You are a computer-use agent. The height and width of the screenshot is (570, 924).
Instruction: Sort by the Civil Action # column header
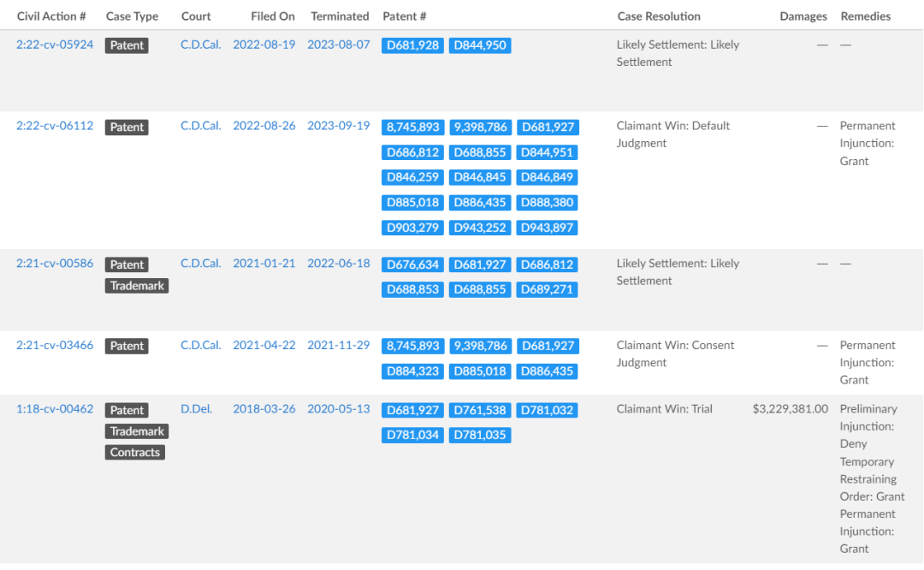(51, 16)
